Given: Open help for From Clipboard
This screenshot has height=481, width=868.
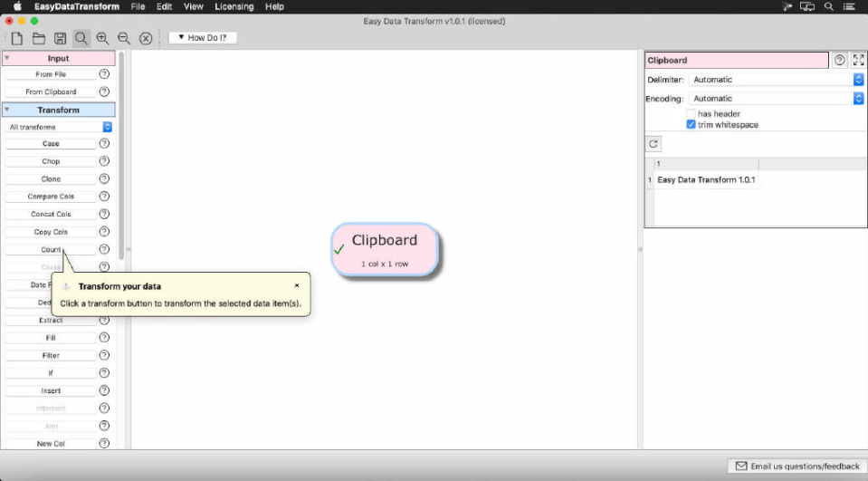Looking at the screenshot, I should pyautogui.click(x=104, y=91).
